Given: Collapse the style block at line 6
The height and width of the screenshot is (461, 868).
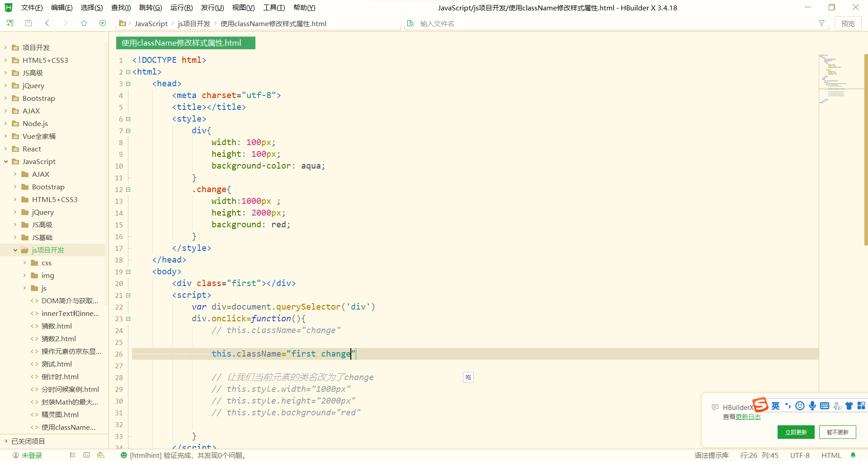Looking at the screenshot, I should [128, 119].
